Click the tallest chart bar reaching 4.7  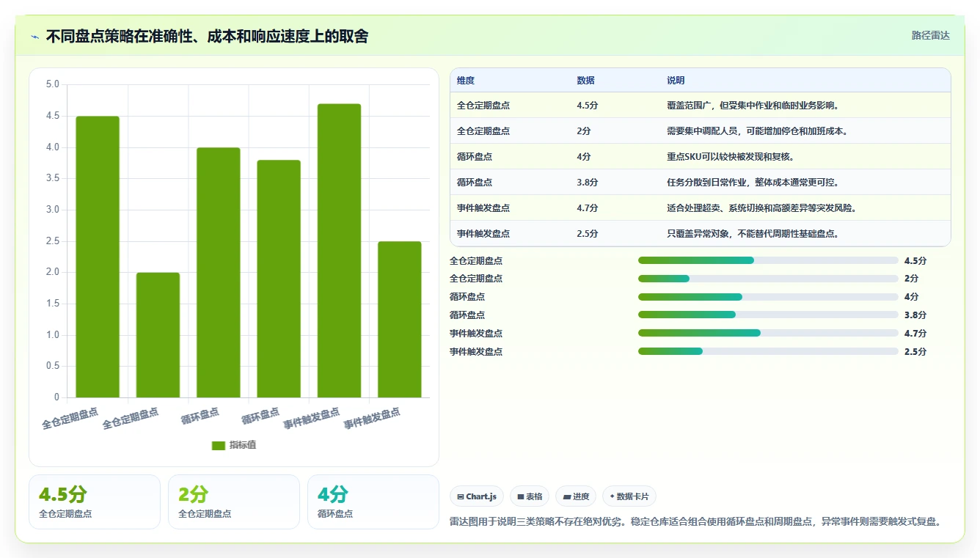click(339, 251)
